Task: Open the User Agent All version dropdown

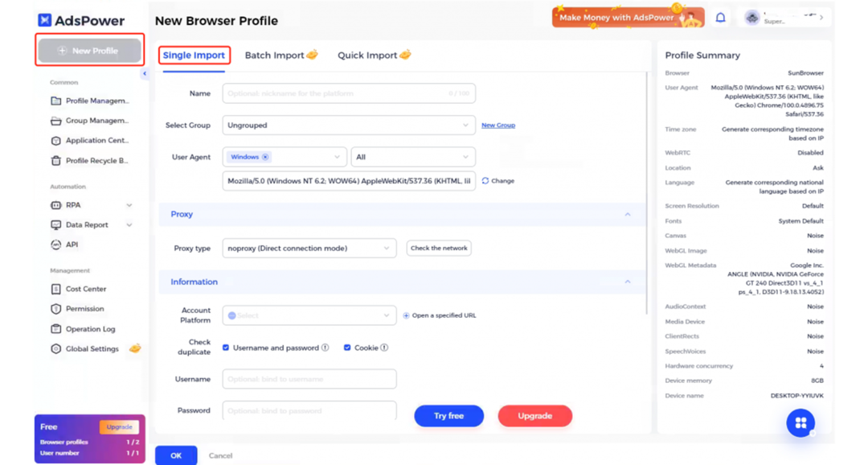Action: click(x=413, y=157)
